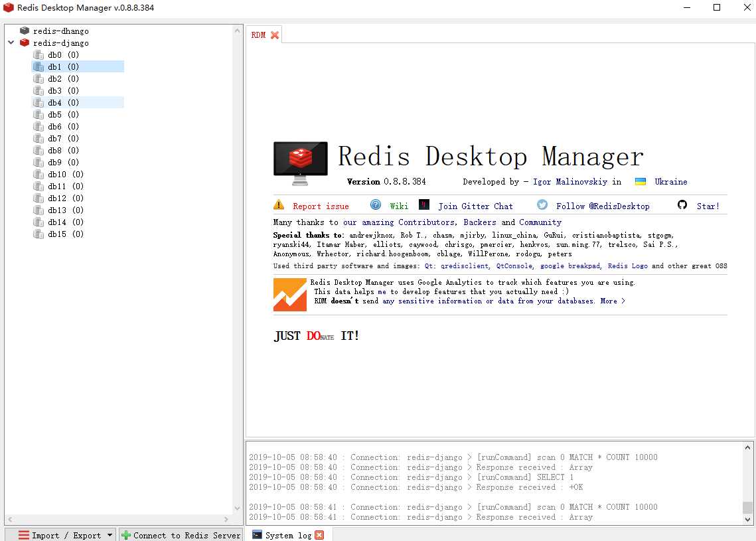Open the Report issue link

pos(321,206)
